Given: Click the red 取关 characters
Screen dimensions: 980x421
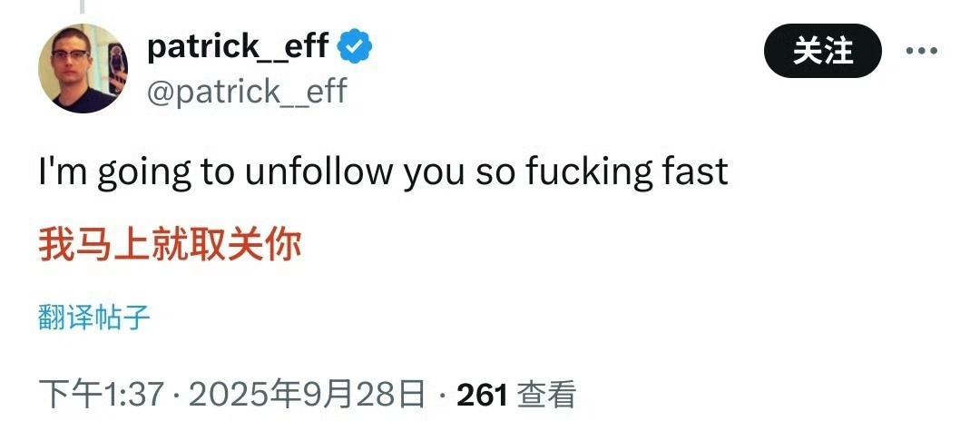Looking at the screenshot, I should coord(224,245).
